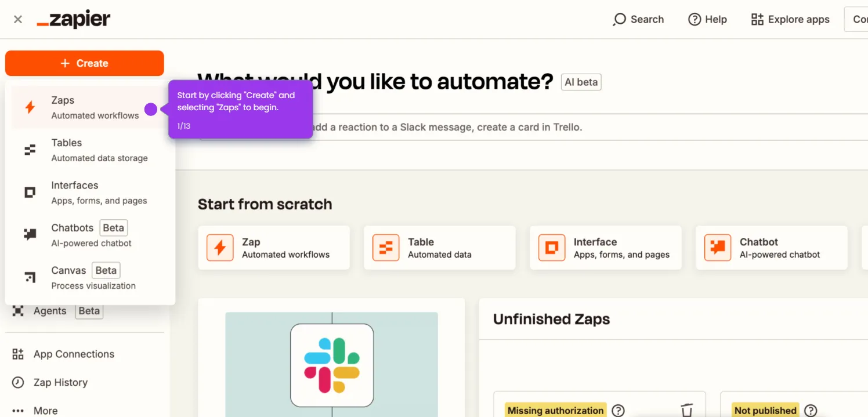Viewport: 868px width, 417px height.
Task: Open the Zapier logo home link
Action: [74, 20]
